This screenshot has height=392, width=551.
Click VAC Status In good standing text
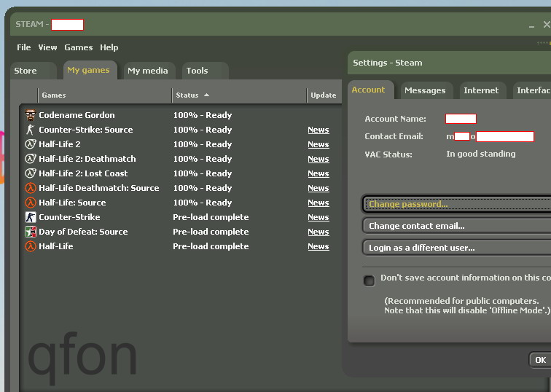pyautogui.click(x=481, y=154)
